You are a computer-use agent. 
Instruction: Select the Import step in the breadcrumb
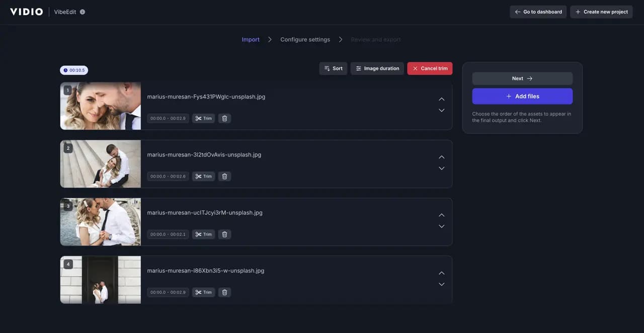(250, 39)
